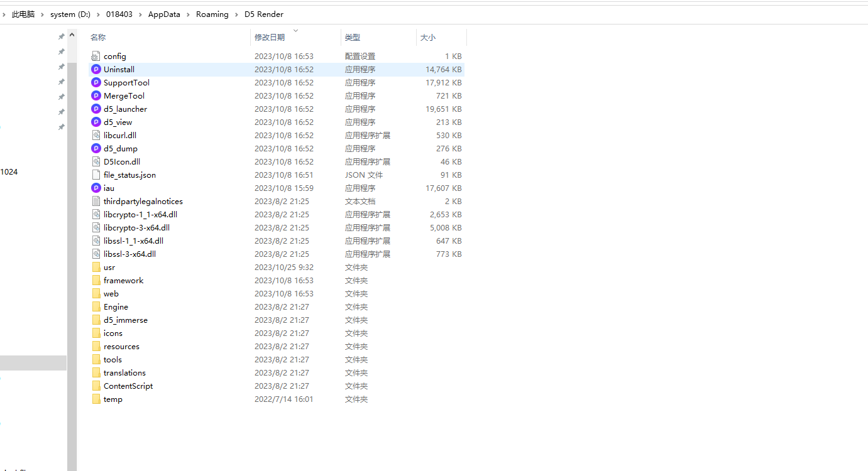This screenshot has width=868, height=471.
Task: Click the Engine folder icon
Action: (96, 307)
